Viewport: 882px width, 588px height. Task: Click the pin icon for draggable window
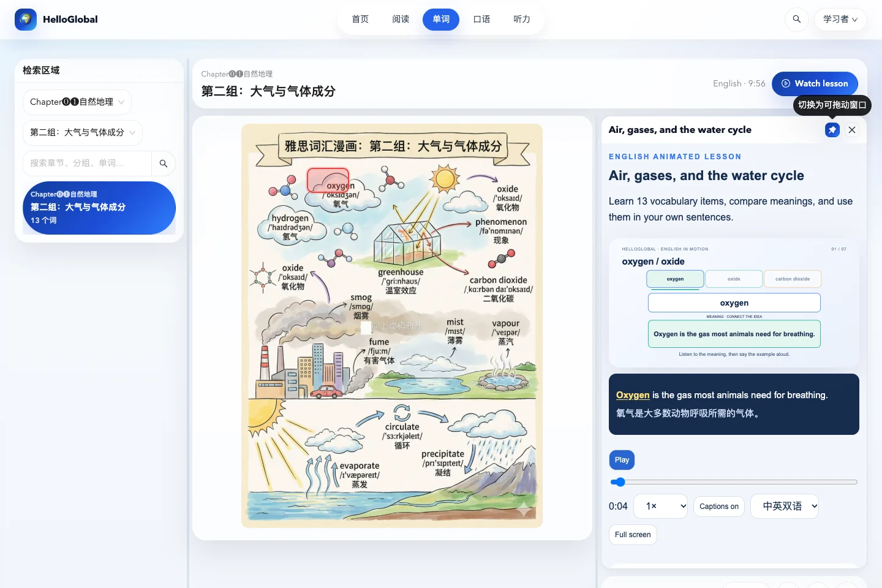tap(832, 130)
